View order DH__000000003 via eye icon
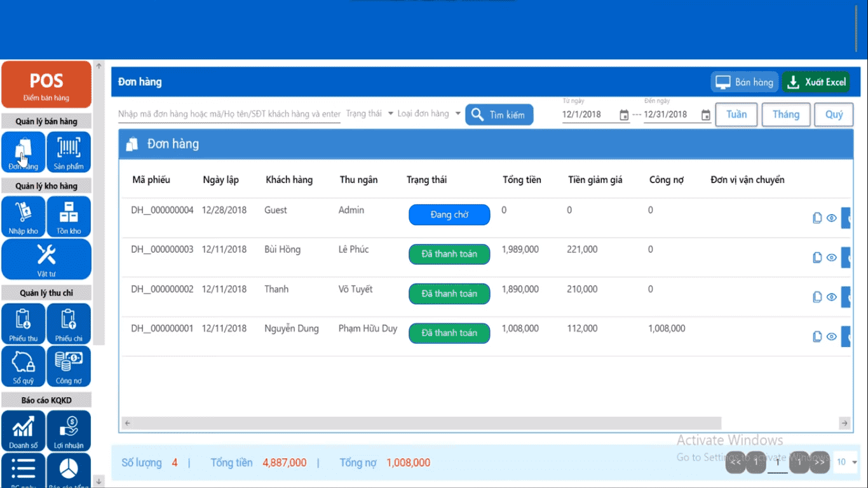This screenshot has width=868, height=488. tap(832, 257)
